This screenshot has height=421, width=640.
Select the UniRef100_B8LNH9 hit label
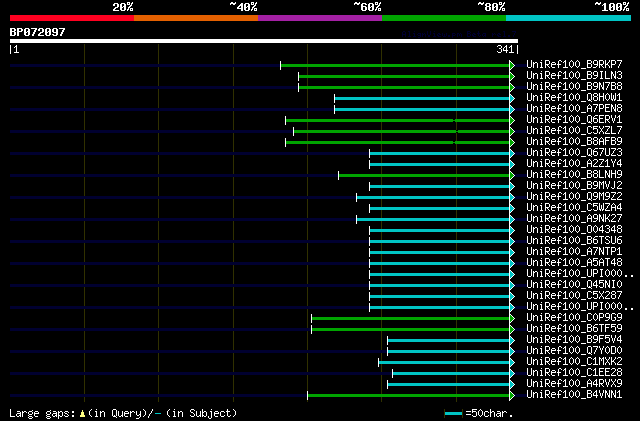click(x=574, y=175)
